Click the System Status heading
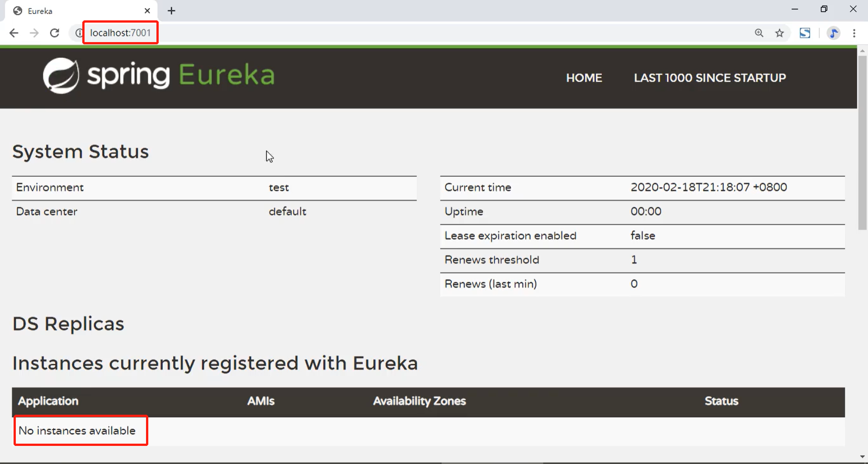The height and width of the screenshot is (464, 868). (x=80, y=152)
